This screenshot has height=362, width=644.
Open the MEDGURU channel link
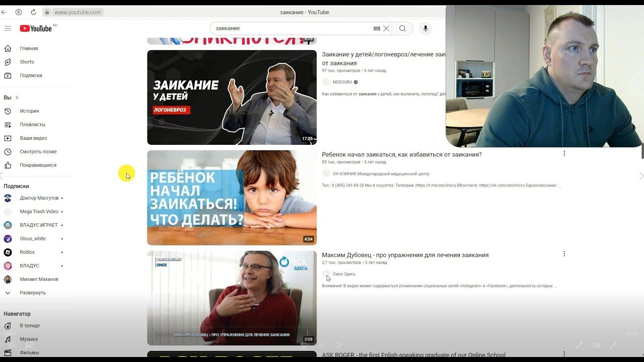click(342, 82)
